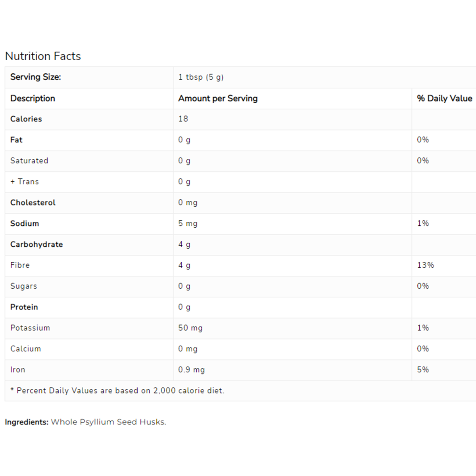
Task: Click the Fibre 13% daily value
Action: pyautogui.click(x=425, y=265)
